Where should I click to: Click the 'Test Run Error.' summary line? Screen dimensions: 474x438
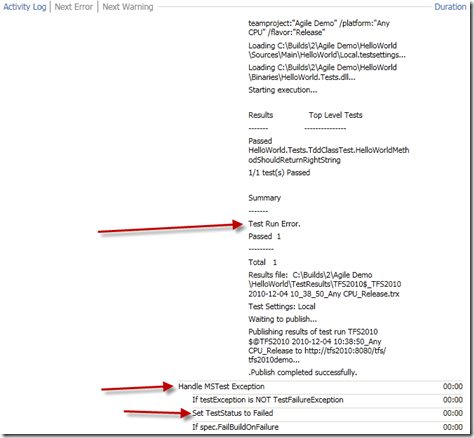click(x=274, y=224)
